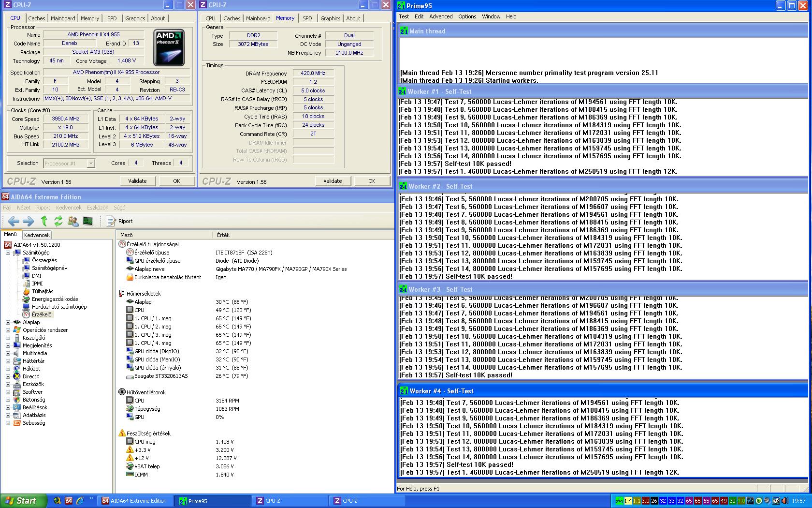Click the green circular tray icon

point(759,501)
